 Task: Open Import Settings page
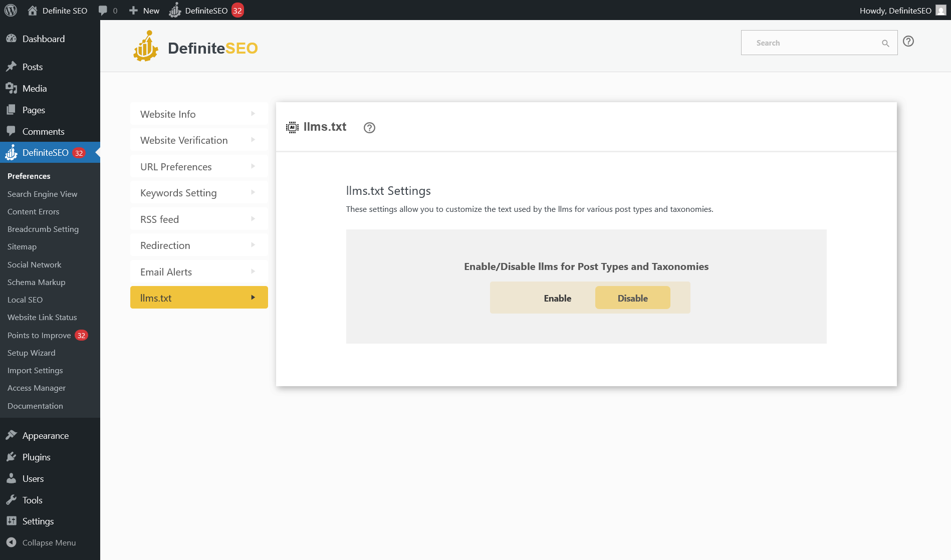coord(35,370)
